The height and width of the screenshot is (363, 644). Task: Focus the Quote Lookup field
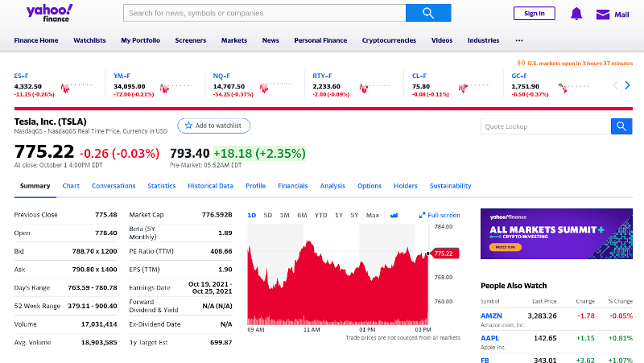pyautogui.click(x=546, y=126)
